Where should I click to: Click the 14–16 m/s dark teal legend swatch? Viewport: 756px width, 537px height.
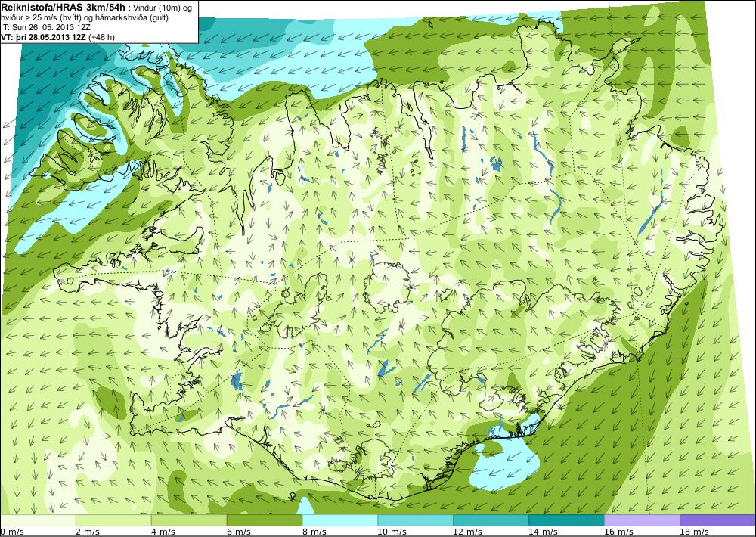pos(566,520)
